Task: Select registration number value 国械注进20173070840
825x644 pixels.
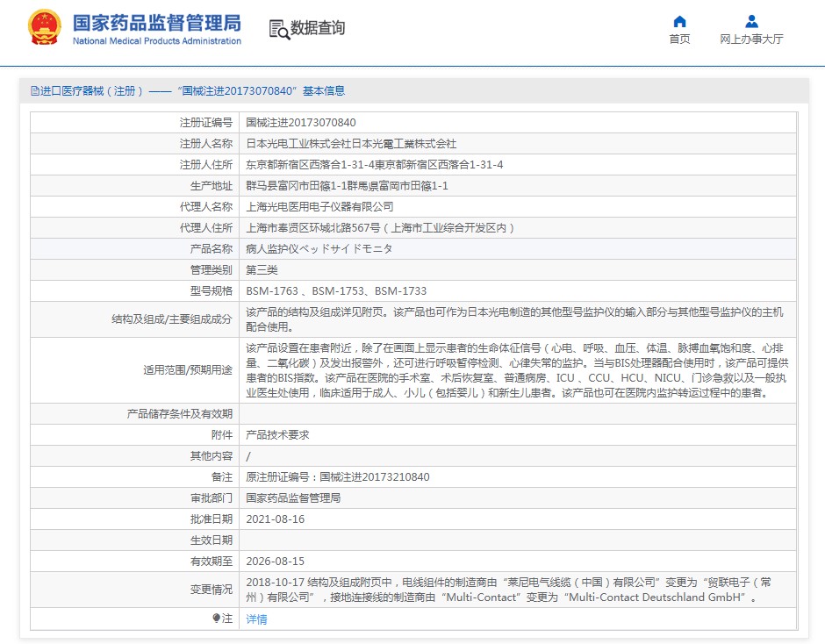Action: (301, 123)
